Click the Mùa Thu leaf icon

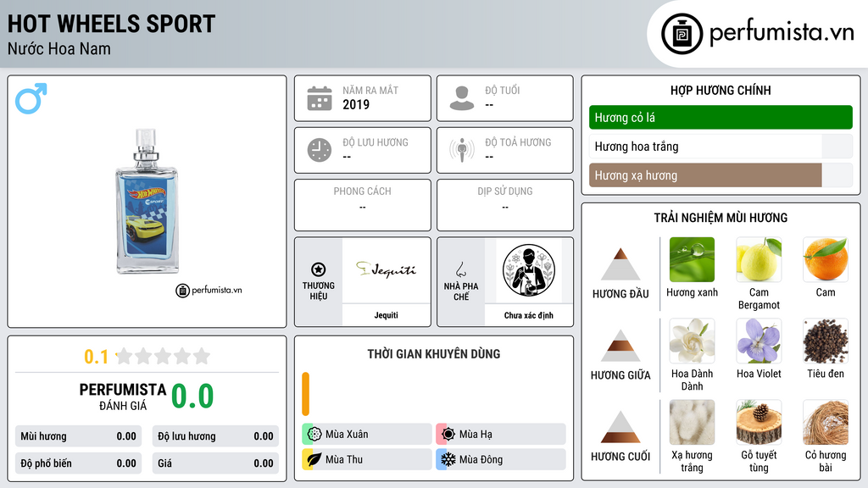coord(314,459)
